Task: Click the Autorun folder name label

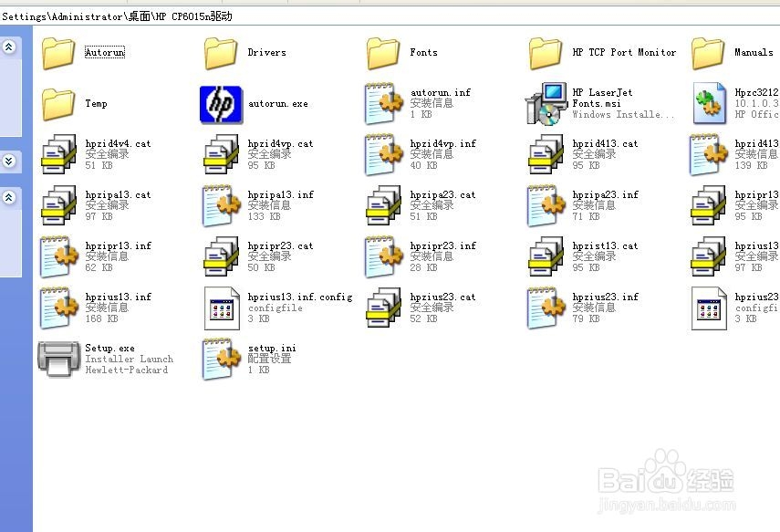Action: [x=105, y=52]
